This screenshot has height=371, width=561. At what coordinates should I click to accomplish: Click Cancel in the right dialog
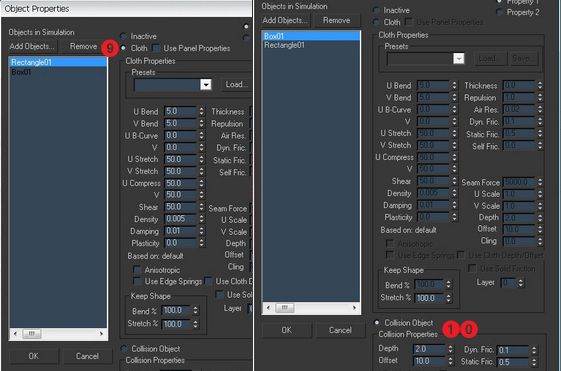340,330
